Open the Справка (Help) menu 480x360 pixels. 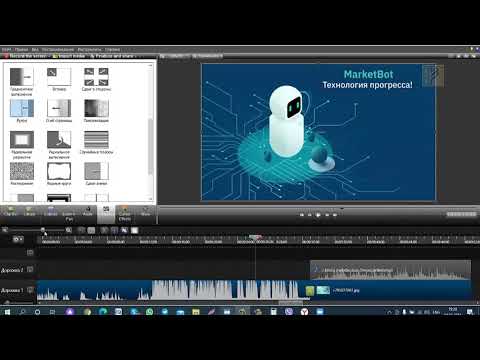113,50
